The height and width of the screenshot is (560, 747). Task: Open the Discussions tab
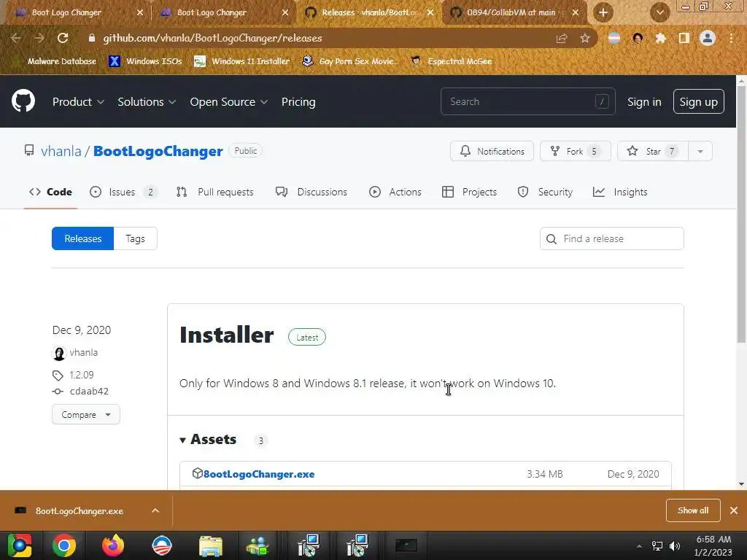click(311, 192)
